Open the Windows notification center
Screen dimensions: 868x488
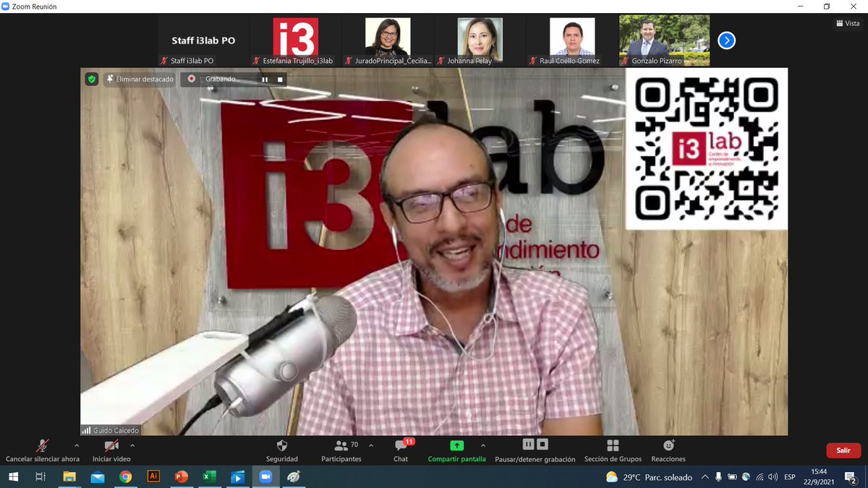[x=851, y=477]
